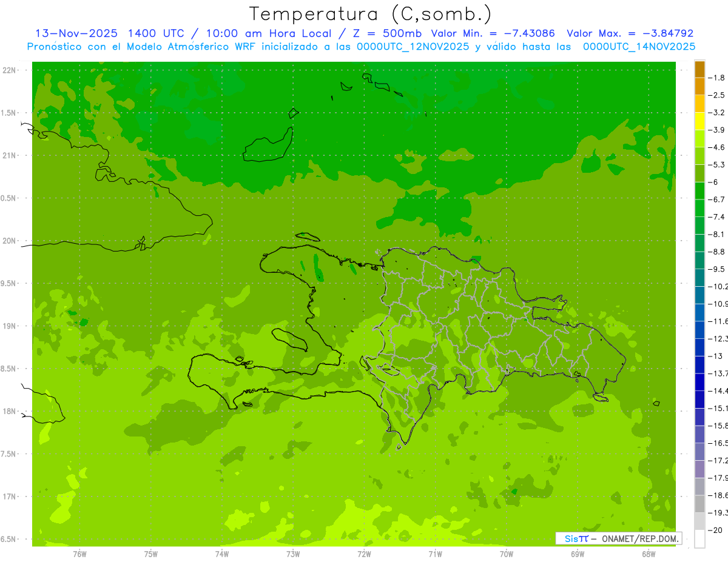Viewport: 728px width, 562px height.
Task: Click the purple swatch between -17.2 and -17.9
Action: point(699,469)
